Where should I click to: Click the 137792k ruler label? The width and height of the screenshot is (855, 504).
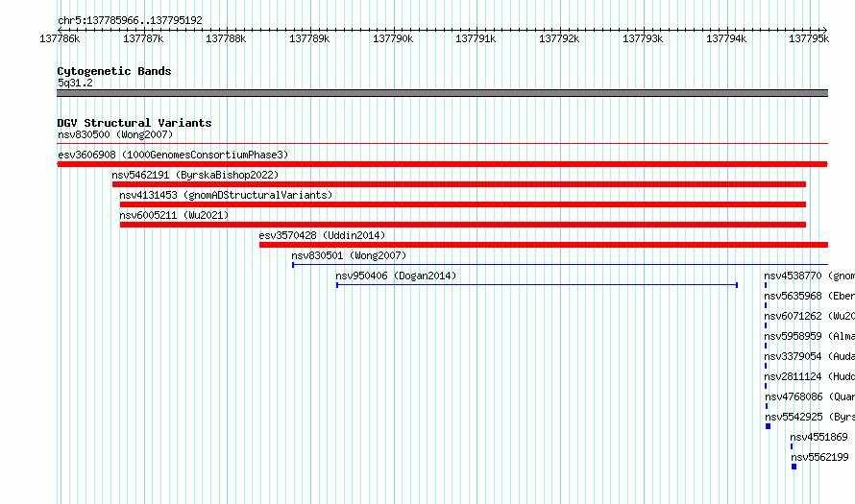pos(559,38)
